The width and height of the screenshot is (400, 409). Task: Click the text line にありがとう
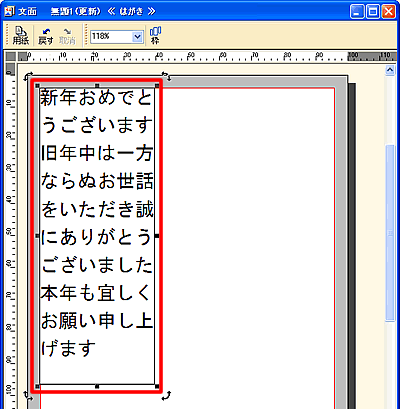97,237
